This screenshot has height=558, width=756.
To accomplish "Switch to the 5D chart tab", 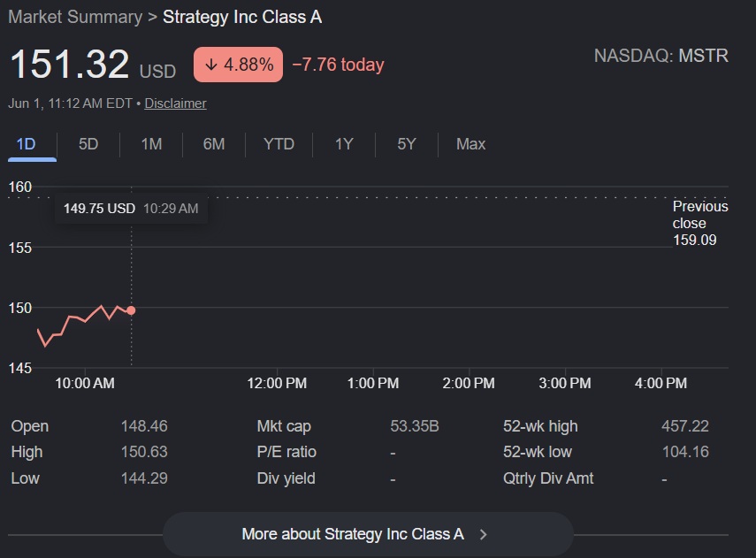I will click(88, 144).
